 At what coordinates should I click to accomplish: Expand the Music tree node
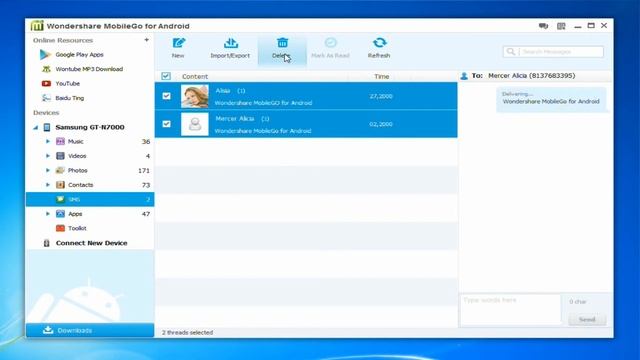tap(48, 141)
